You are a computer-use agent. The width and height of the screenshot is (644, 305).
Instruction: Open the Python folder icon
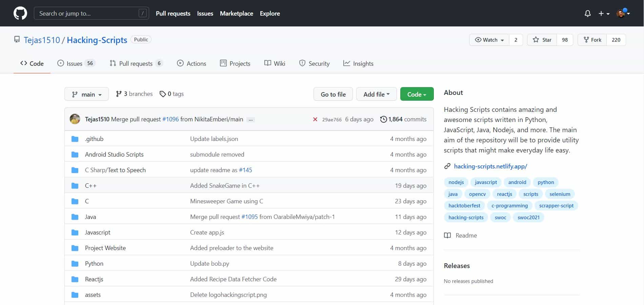(75, 264)
